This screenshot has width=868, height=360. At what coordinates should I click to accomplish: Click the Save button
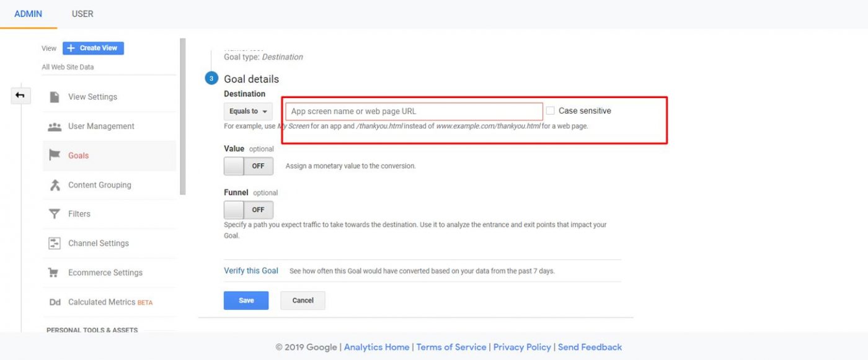[x=246, y=300]
